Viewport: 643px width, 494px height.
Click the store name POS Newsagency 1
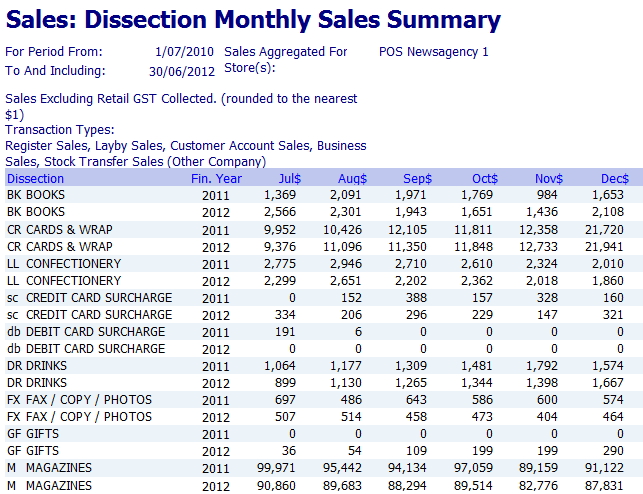433,52
